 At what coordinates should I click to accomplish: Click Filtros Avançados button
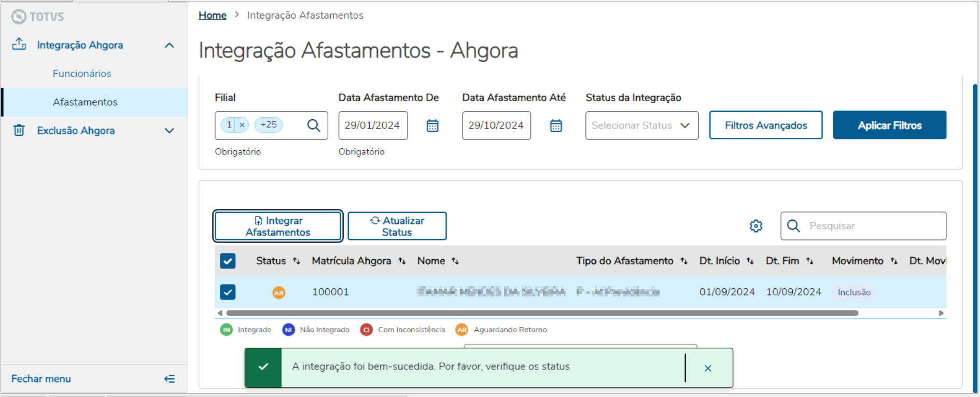tap(766, 125)
